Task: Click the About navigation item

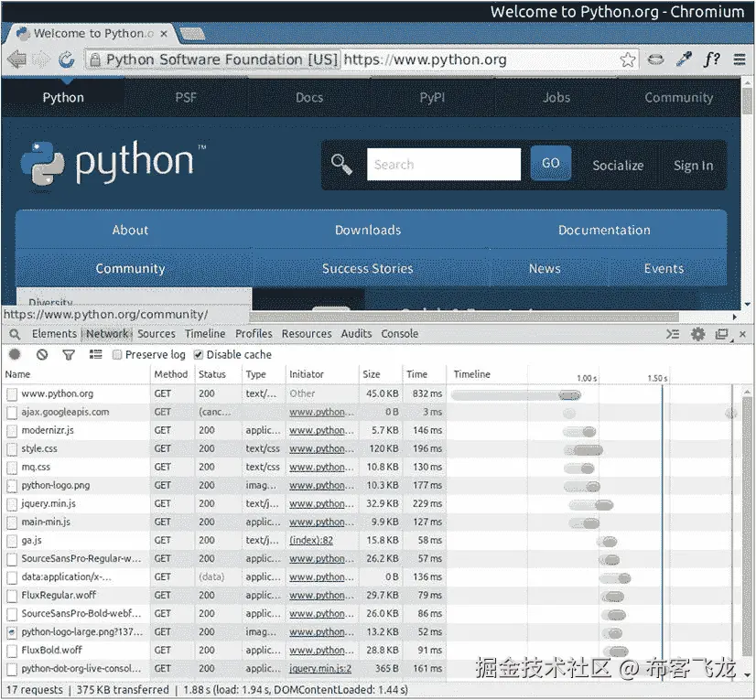Action: (130, 230)
